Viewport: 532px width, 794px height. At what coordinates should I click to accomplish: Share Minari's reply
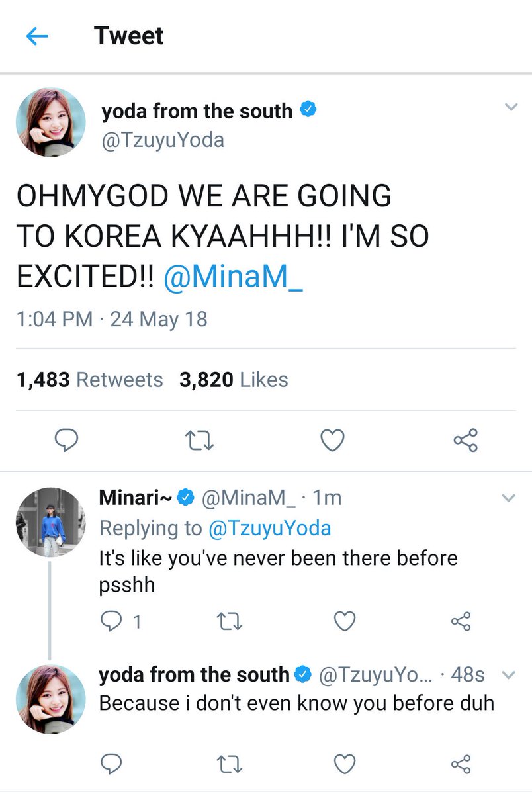tap(460, 621)
